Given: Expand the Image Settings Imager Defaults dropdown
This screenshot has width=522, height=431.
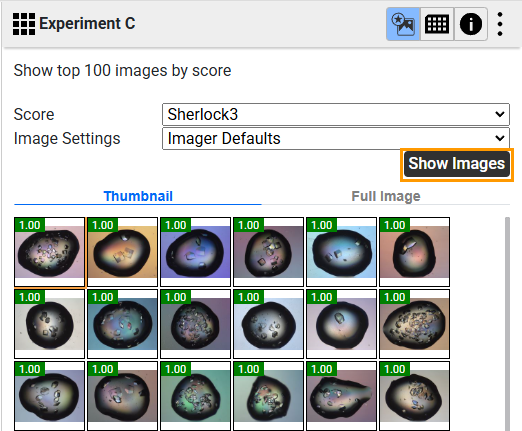Looking at the screenshot, I should (x=336, y=138).
